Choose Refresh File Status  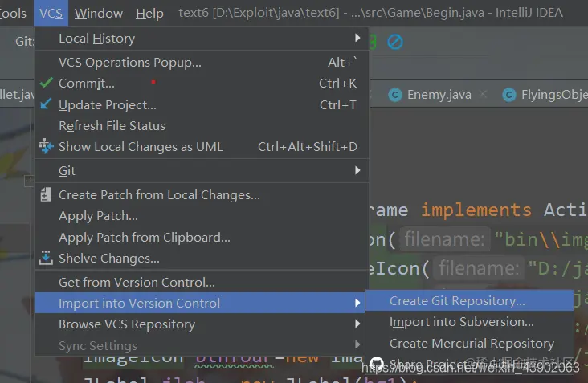pyautogui.click(x=202, y=126)
